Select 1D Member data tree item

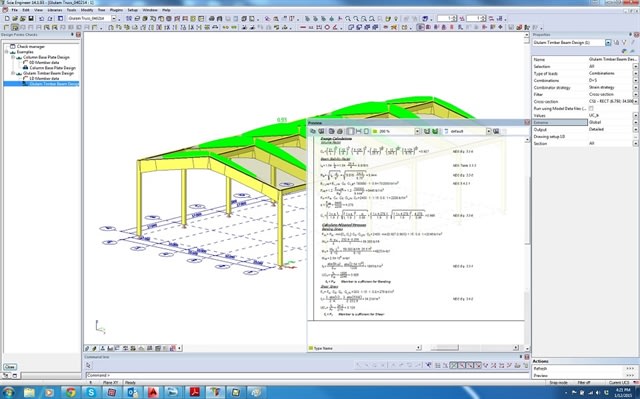pyautogui.click(x=44, y=78)
